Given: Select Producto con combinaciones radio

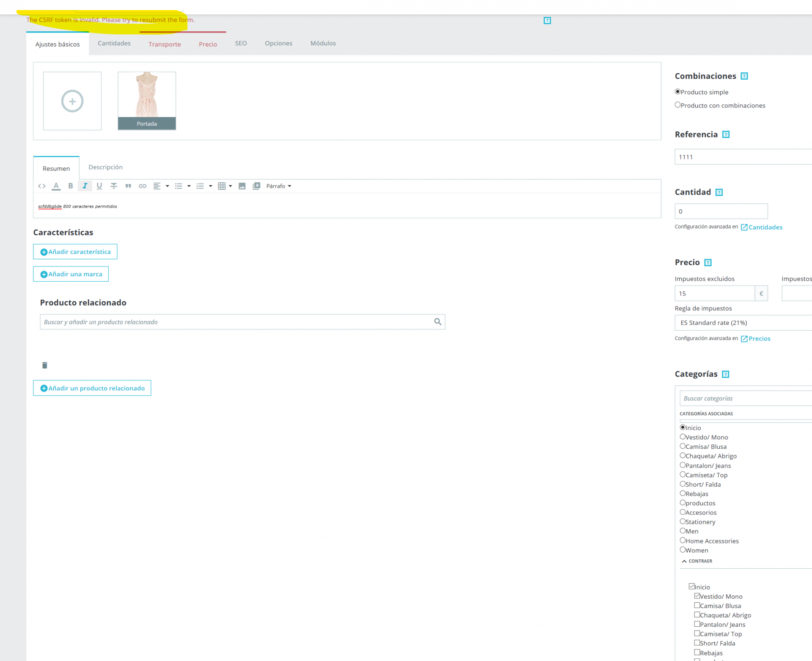Looking at the screenshot, I should (678, 105).
